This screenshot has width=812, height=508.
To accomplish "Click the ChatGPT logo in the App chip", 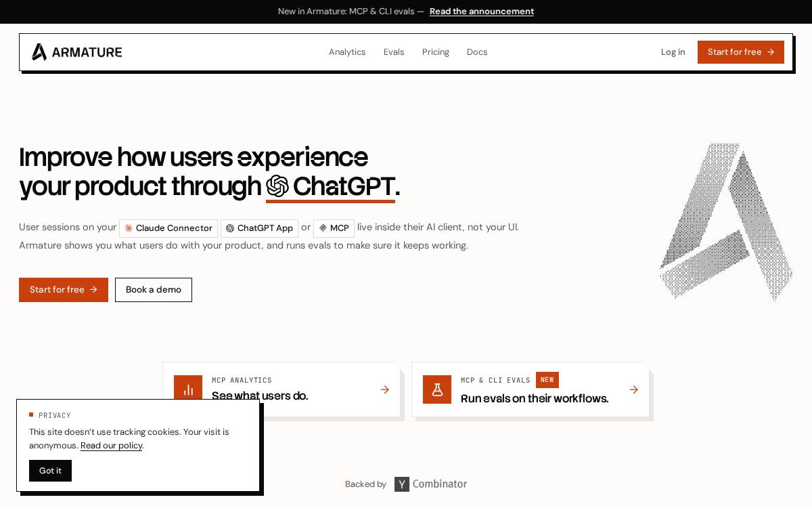I will pyautogui.click(x=230, y=228).
